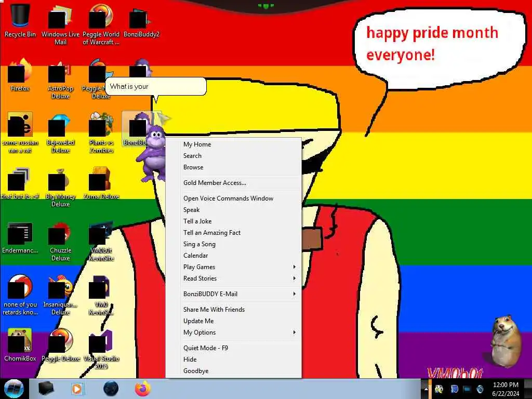Viewport: 532px width, 399px height.
Task: Select Tell an Amazing Fact
Action: click(240, 233)
